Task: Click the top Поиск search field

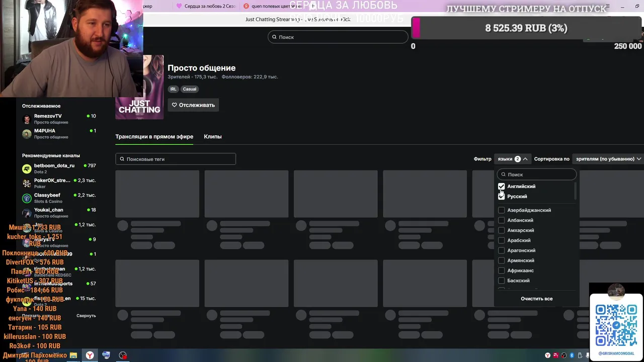Action: (x=338, y=37)
